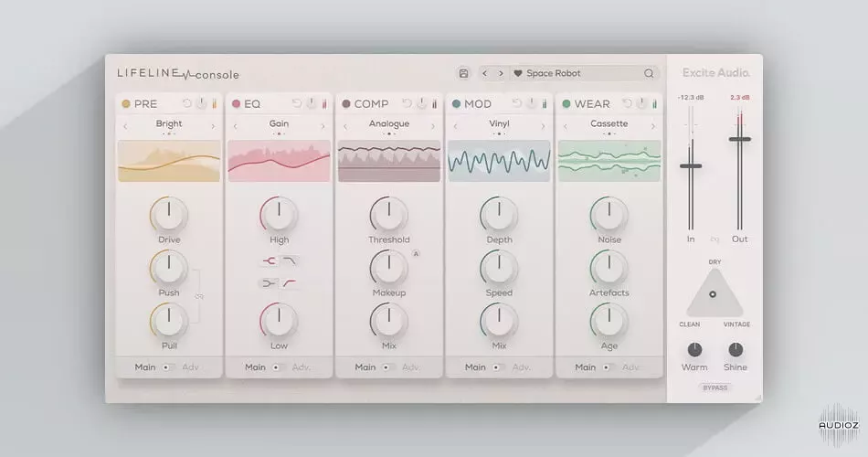Click the WEAR module level meter icon

point(654,103)
